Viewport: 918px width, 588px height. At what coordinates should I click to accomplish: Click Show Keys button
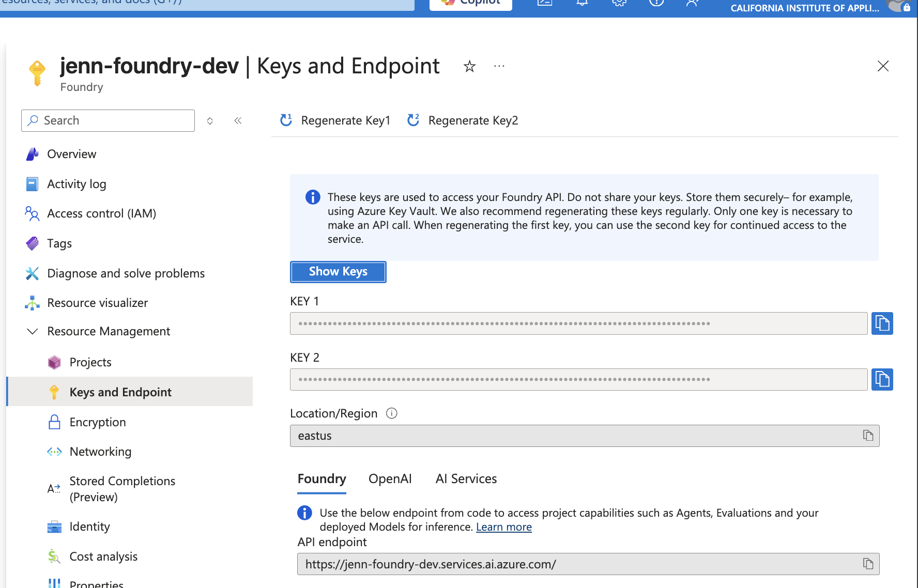pos(338,272)
